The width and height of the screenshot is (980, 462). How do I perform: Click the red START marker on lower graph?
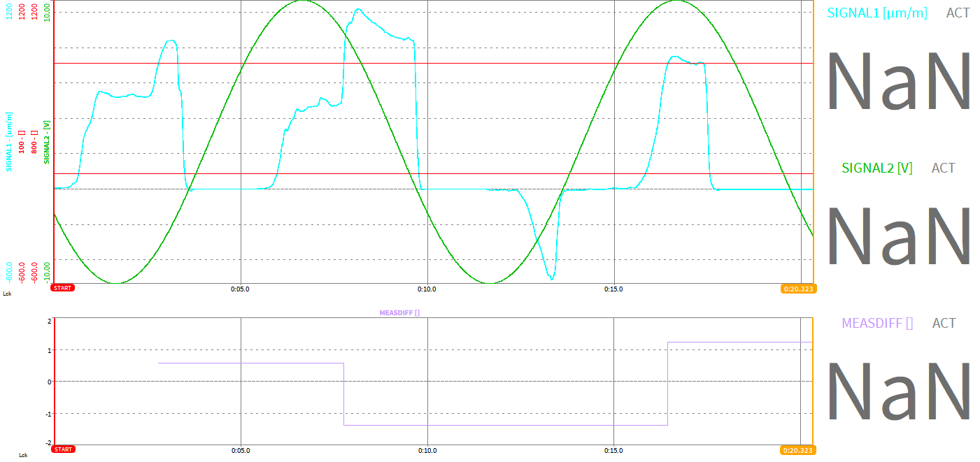point(63,449)
